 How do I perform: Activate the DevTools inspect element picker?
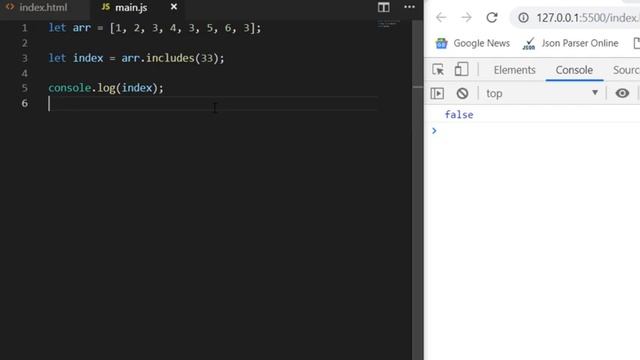click(x=438, y=70)
